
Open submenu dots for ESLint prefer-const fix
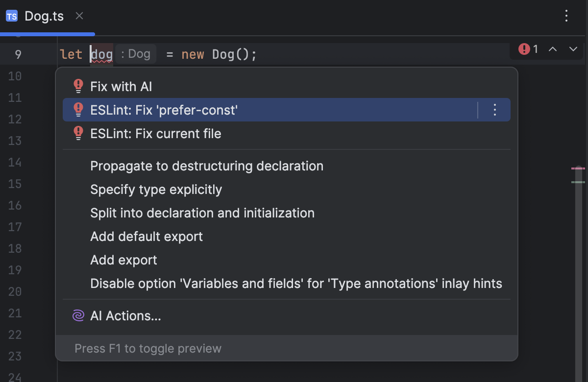coord(495,110)
